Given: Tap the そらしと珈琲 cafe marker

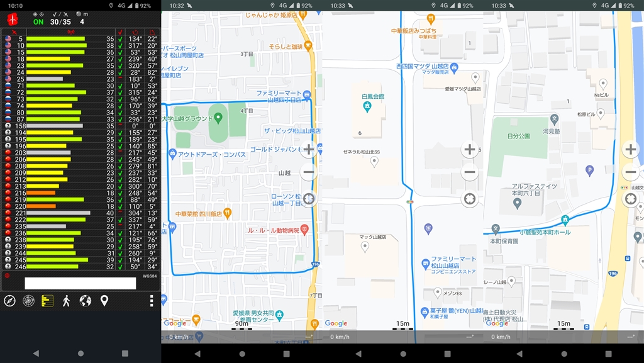Looking at the screenshot, I should point(308,46).
